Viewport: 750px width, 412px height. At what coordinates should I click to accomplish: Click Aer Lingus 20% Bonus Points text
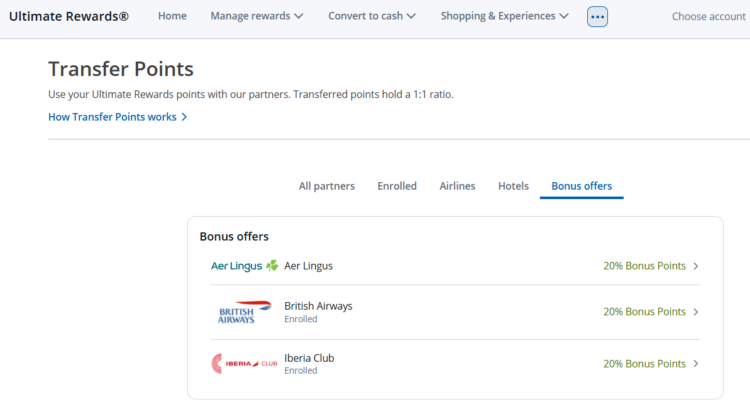(644, 266)
